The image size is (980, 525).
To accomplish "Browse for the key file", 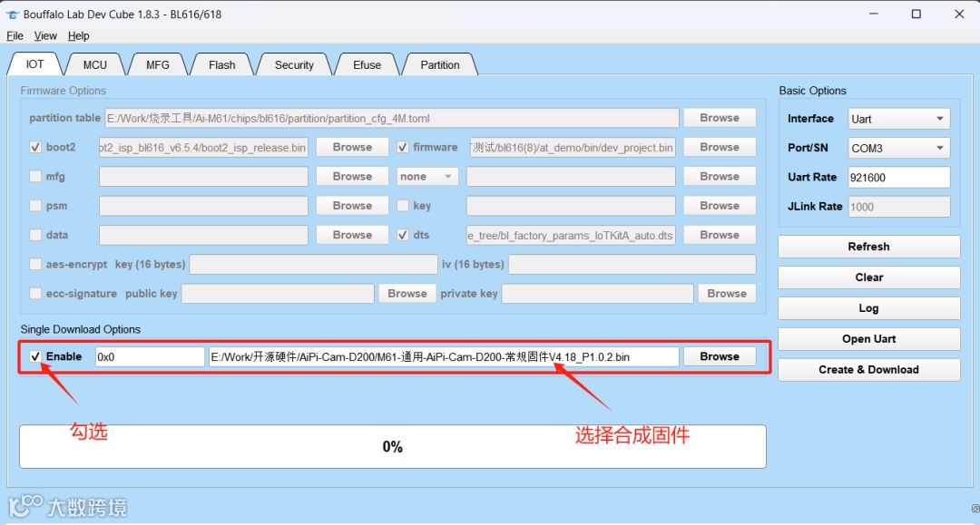I will point(720,206).
